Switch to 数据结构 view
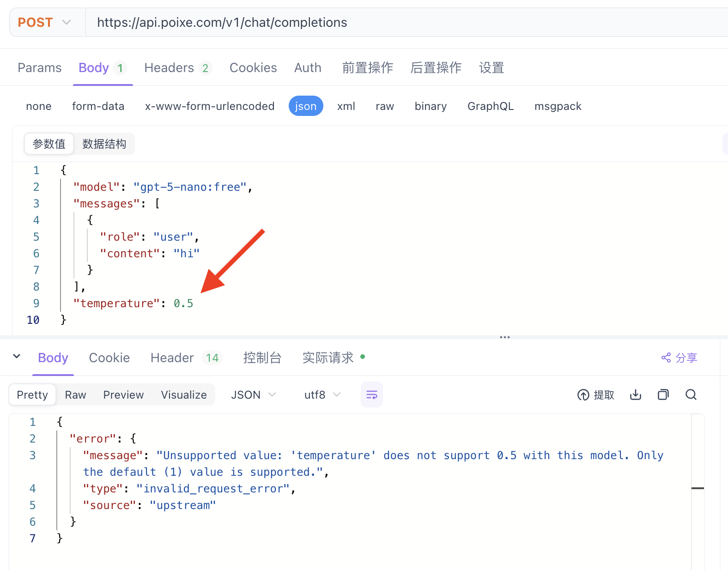Screen dimensions: 728x570 (x=104, y=144)
